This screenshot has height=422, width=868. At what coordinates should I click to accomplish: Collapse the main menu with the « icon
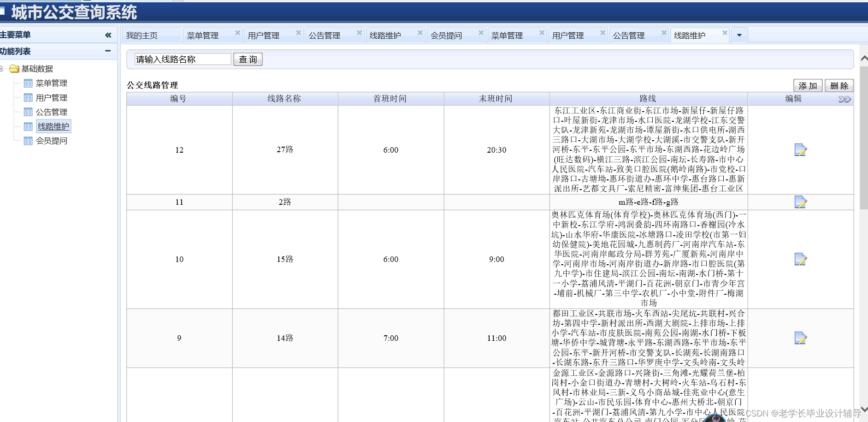pyautogui.click(x=108, y=35)
